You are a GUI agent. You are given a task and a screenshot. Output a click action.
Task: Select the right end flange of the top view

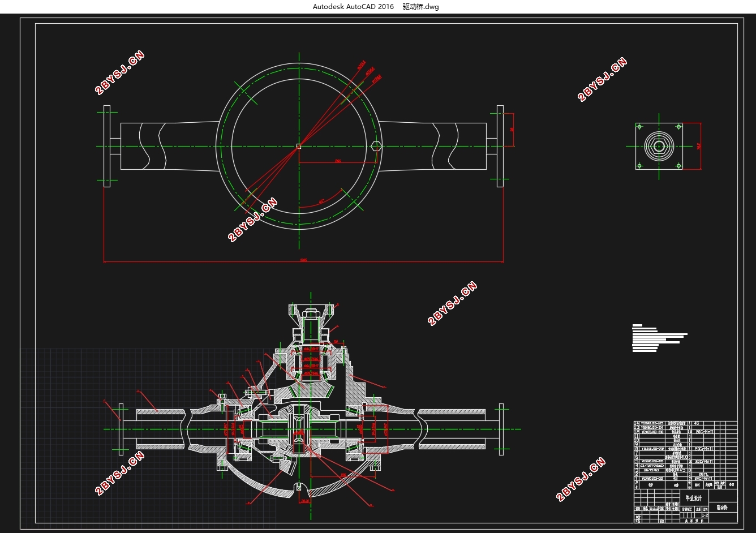500,146
